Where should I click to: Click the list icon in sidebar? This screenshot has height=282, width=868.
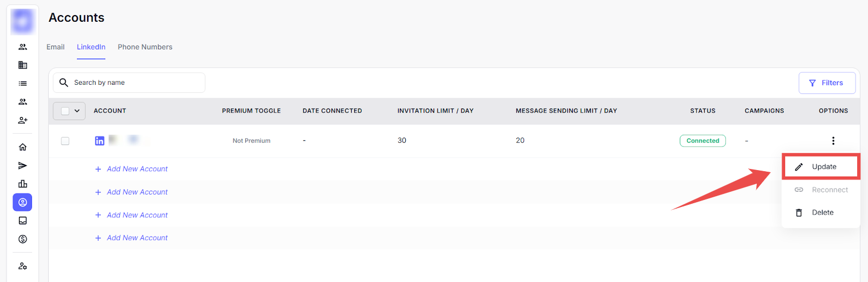point(23,84)
